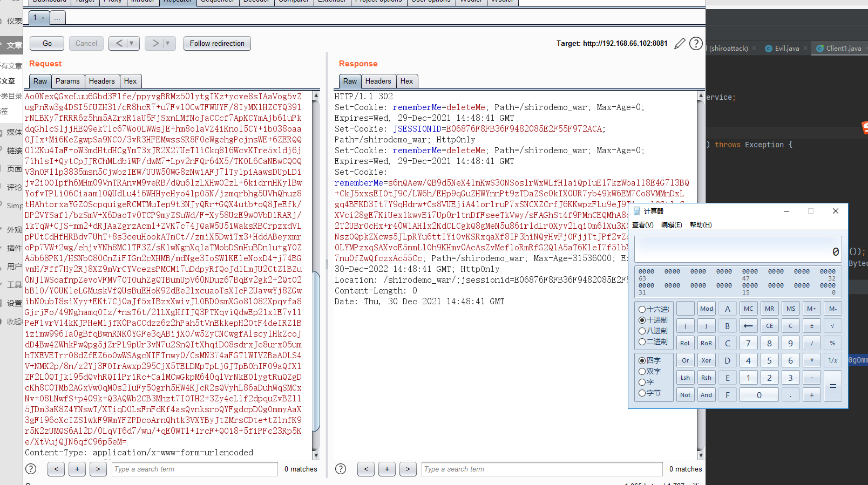Open the Response search help icon
This screenshot has width=868, height=485.
coord(341,469)
